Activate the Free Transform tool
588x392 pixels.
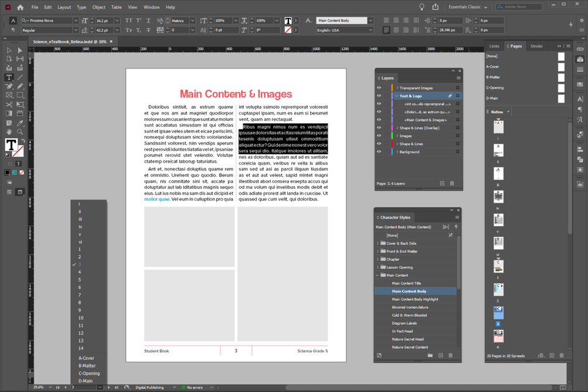click(x=20, y=105)
